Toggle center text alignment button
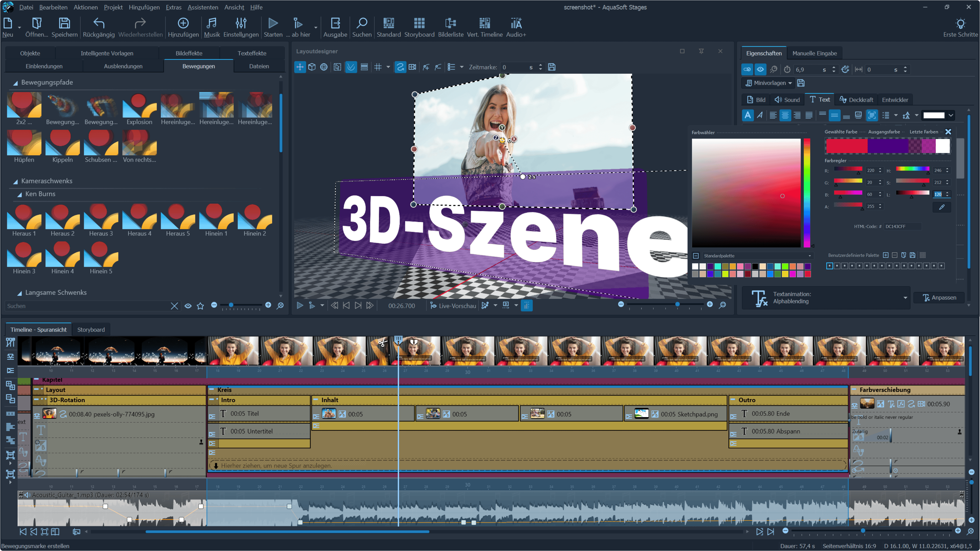Image resolution: width=980 pixels, height=551 pixels. (x=785, y=115)
